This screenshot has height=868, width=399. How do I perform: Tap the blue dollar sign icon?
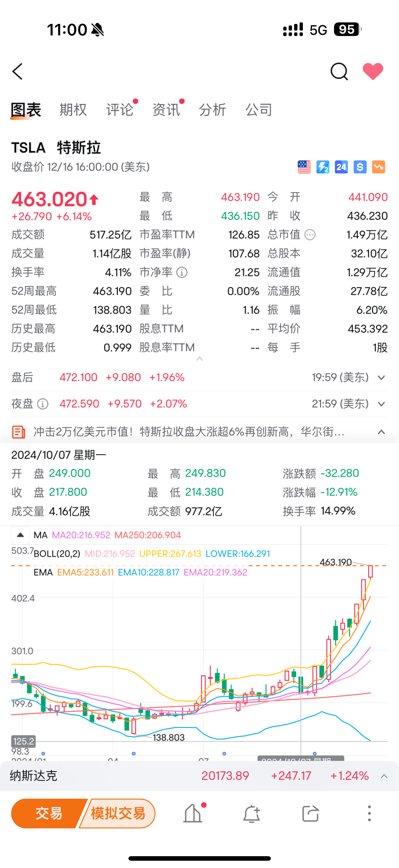tap(360, 167)
